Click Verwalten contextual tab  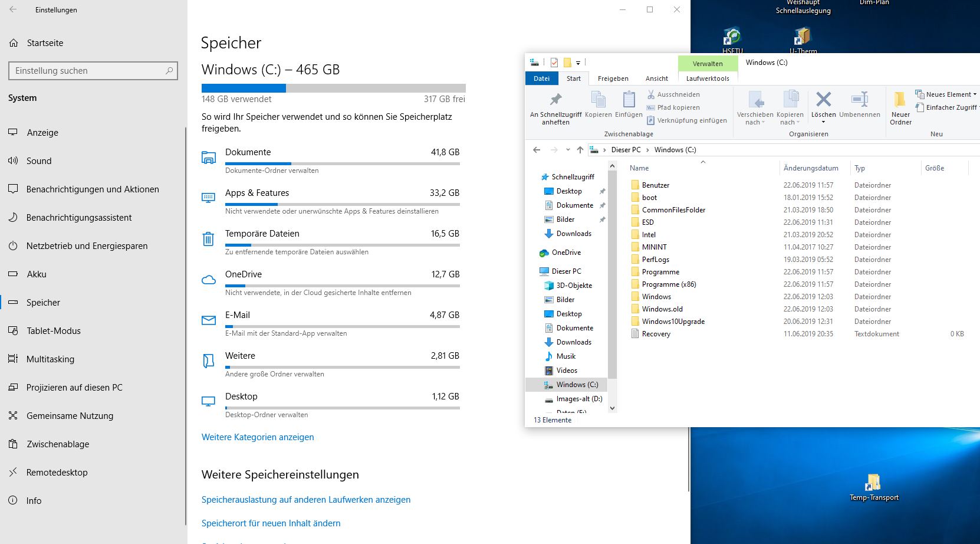(x=708, y=64)
